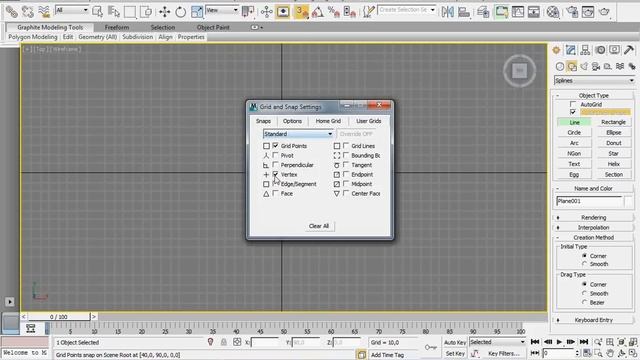
Task: Enable the Edge/Segment snap checkbox
Action: (x=276, y=184)
